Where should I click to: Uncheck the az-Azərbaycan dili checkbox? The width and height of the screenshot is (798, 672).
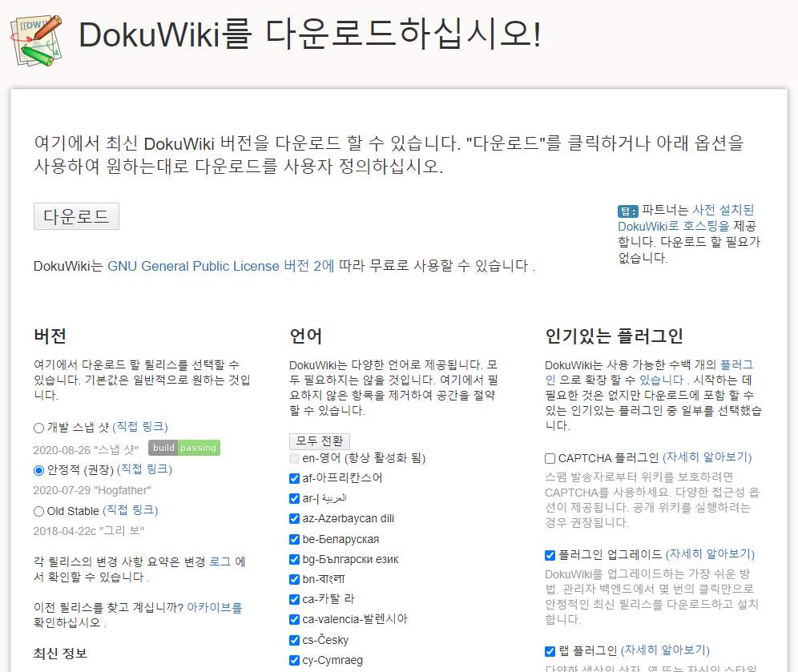pos(294,518)
